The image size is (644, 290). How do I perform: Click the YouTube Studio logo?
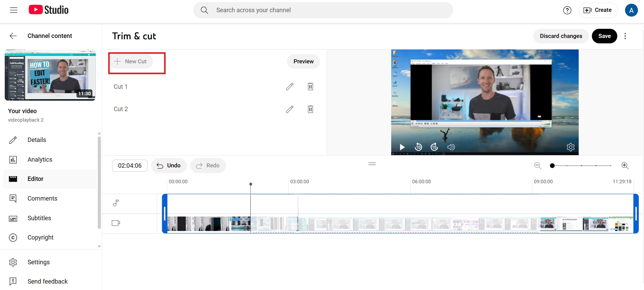click(x=49, y=10)
